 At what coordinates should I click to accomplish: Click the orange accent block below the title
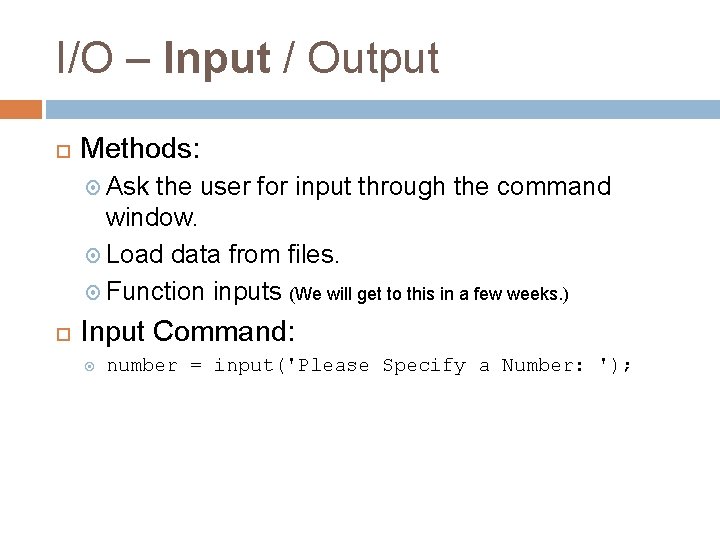[20, 108]
